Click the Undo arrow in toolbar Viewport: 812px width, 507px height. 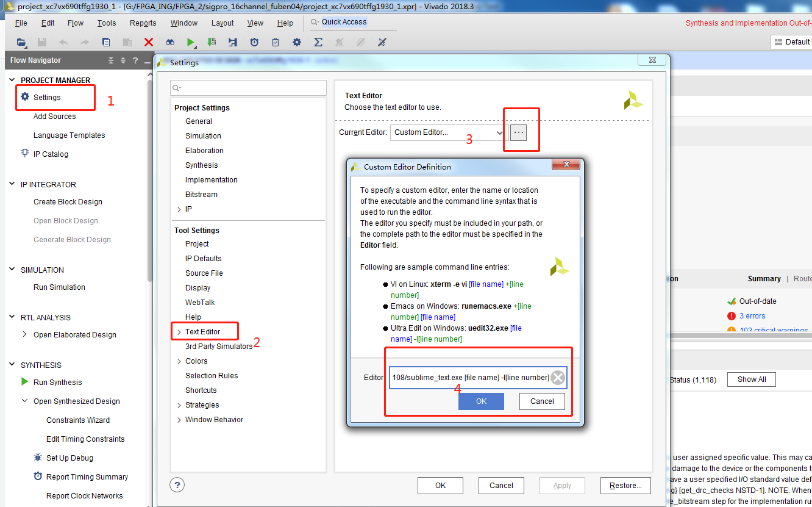(x=63, y=42)
